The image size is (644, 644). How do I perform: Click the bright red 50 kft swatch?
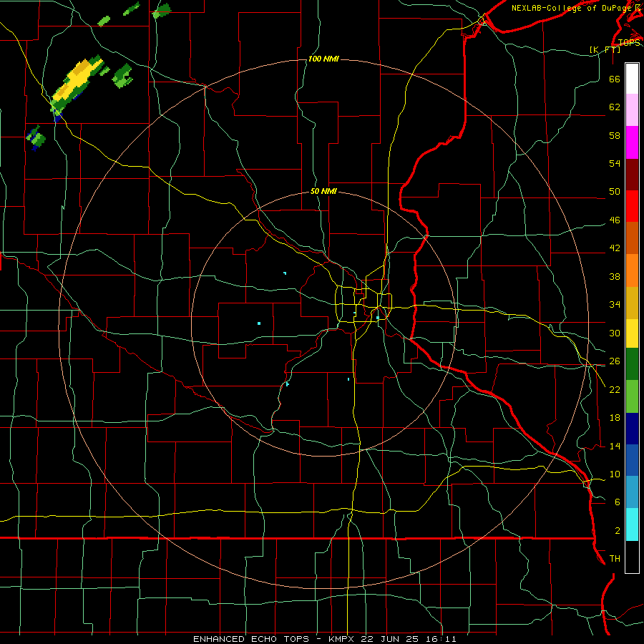(632, 206)
